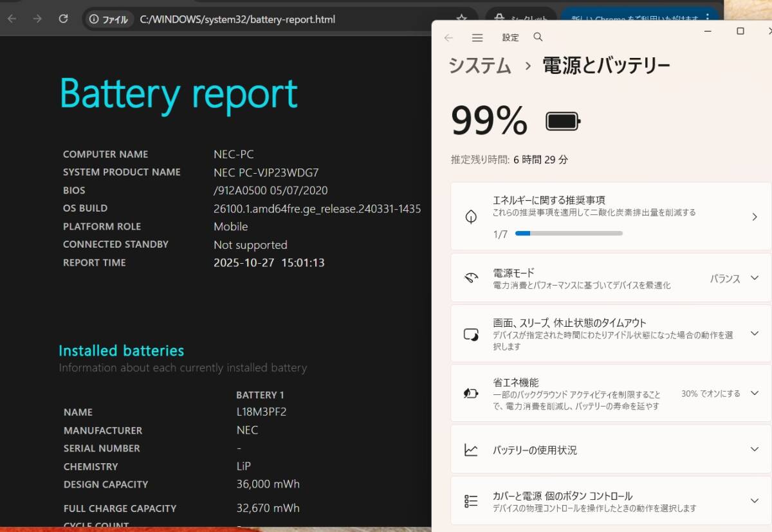Expand 画面、スリープ、休止状態のタイムアウト section
The height and width of the screenshot is (532, 772).
point(753,333)
